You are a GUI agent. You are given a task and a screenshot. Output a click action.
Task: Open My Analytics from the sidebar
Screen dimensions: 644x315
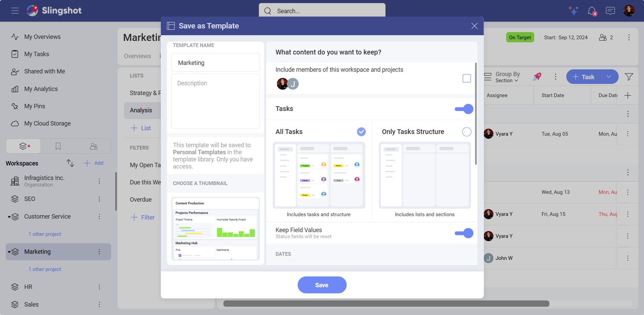coord(41,89)
